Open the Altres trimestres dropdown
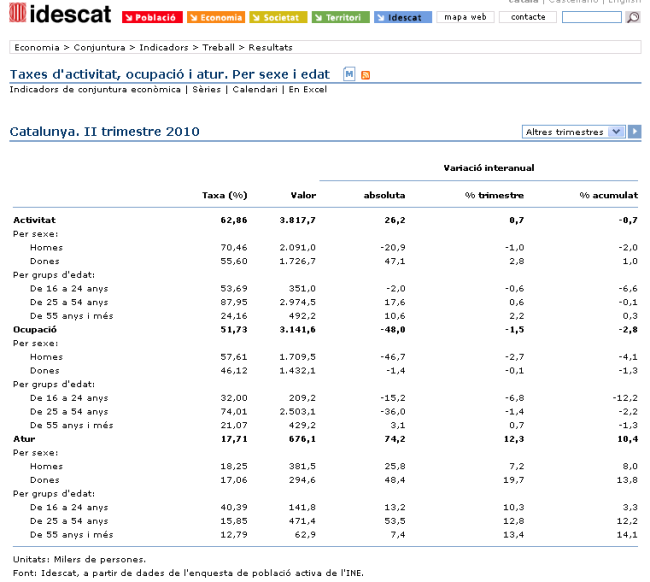This screenshot has width=650, height=582. (574, 132)
